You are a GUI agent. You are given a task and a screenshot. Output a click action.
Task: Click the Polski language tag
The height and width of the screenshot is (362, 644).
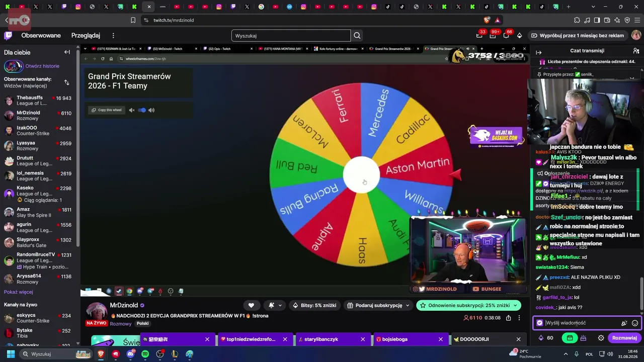142,324
